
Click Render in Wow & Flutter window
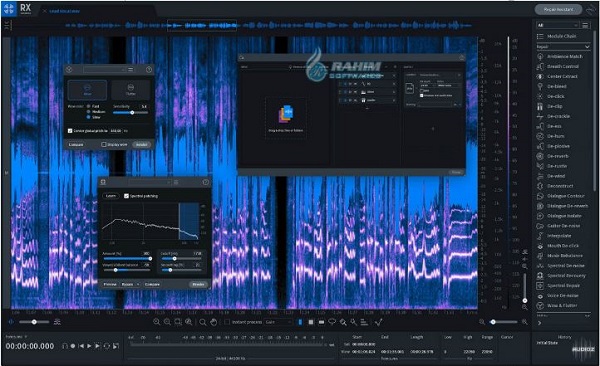tap(142, 144)
